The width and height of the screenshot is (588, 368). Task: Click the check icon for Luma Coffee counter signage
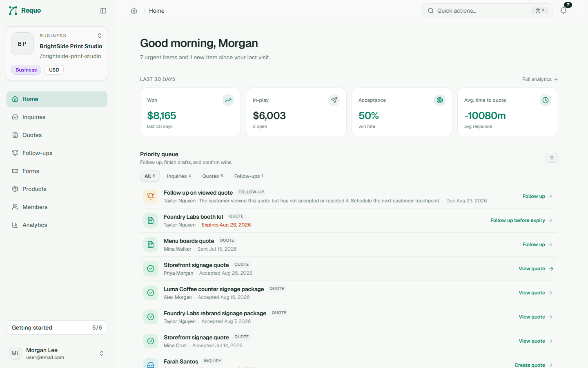(x=151, y=293)
